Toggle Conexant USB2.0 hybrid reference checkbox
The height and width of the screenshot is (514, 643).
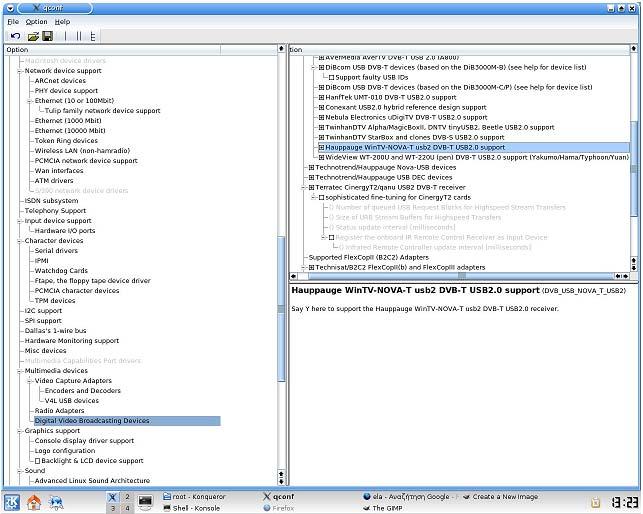coord(322,107)
